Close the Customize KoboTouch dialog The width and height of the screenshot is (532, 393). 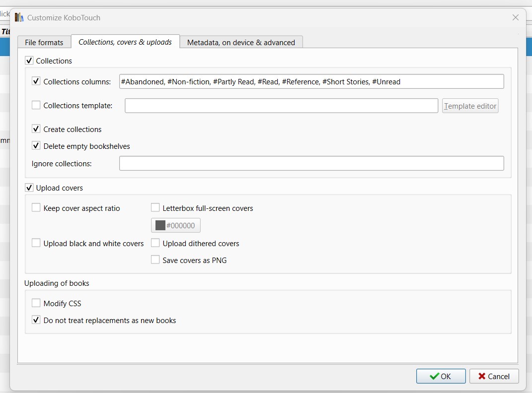click(515, 17)
